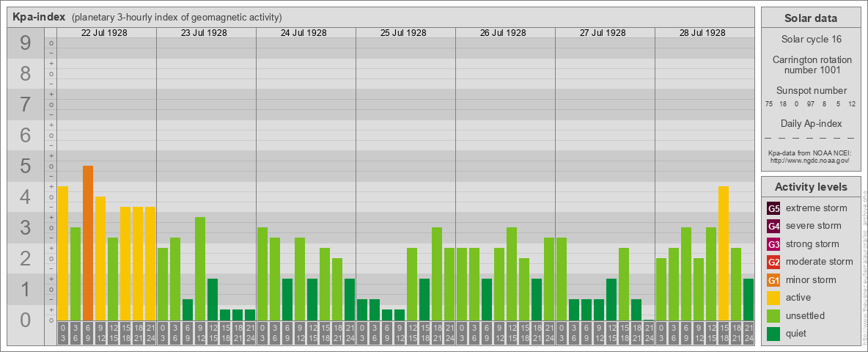Click the G1 minor storm badge
The width and height of the screenshot is (868, 352).
click(x=773, y=279)
